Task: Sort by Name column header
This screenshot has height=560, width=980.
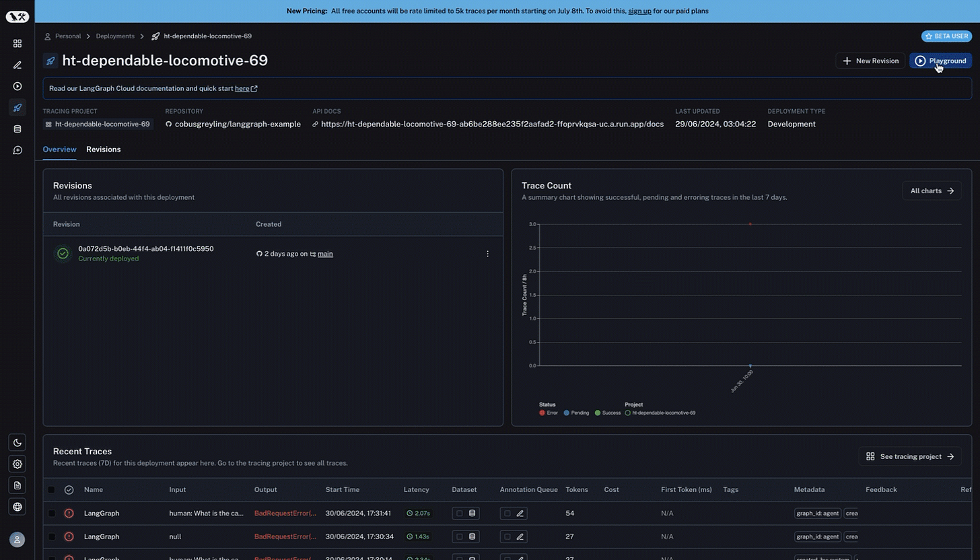Action: click(x=94, y=490)
